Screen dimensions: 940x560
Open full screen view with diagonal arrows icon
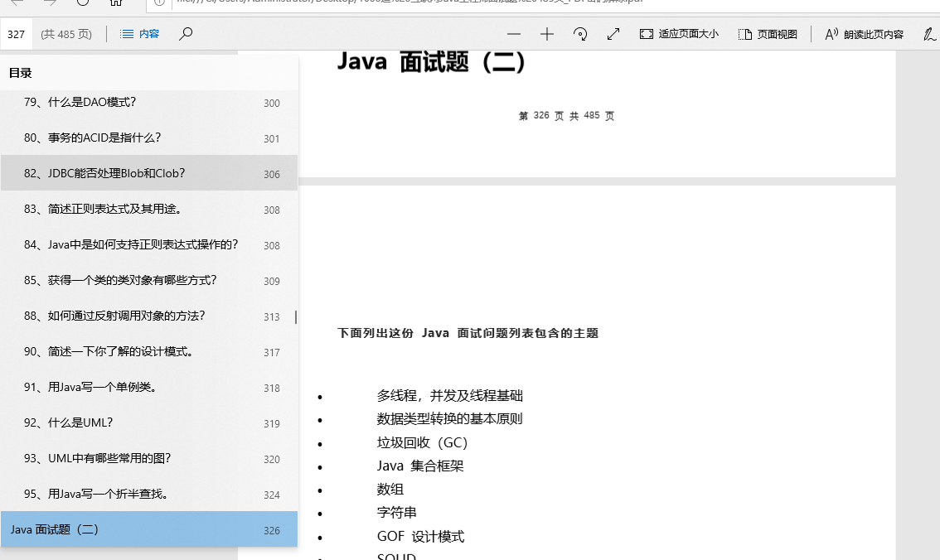(x=613, y=35)
